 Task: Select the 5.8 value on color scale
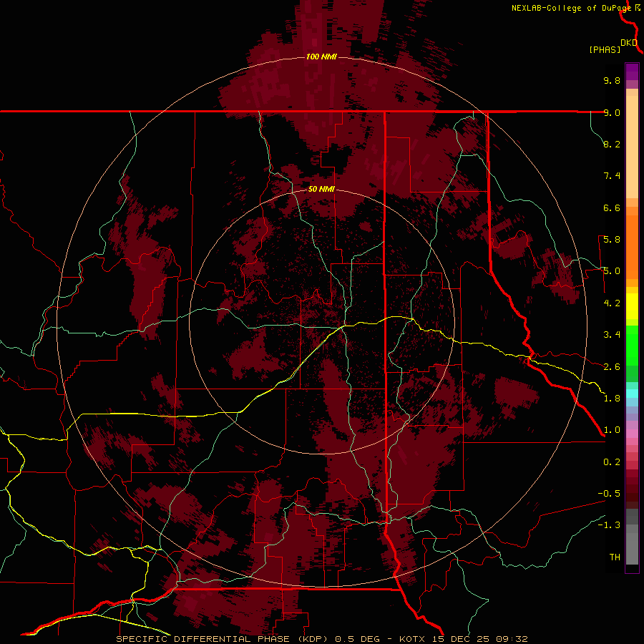612,240
